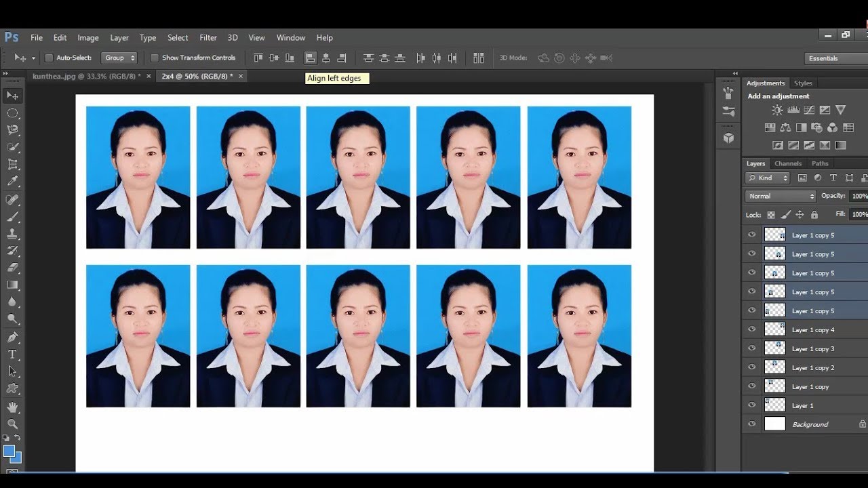Enable the Auto-Select checkbox
The width and height of the screenshot is (868, 488).
pos(49,58)
